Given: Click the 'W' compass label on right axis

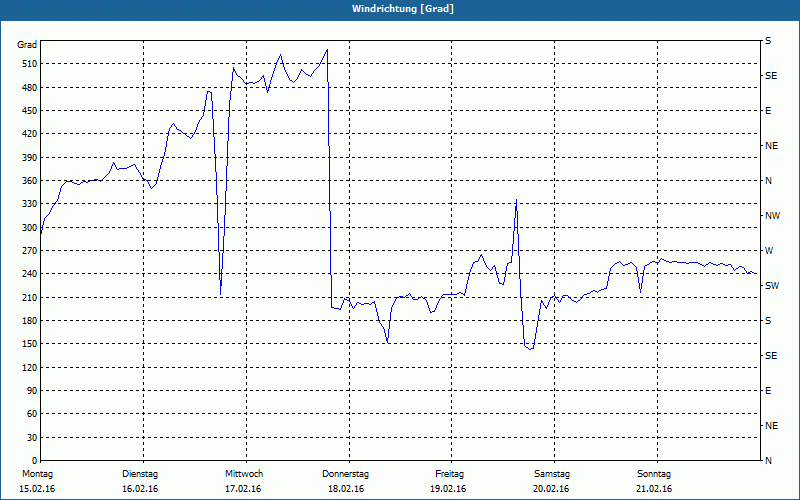Looking at the screenshot, I should [769, 251].
